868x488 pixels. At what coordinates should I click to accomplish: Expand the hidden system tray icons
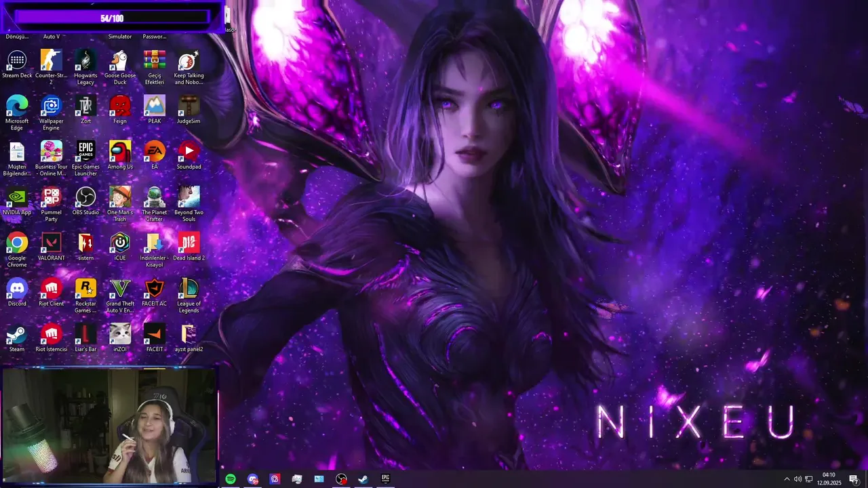(x=787, y=479)
